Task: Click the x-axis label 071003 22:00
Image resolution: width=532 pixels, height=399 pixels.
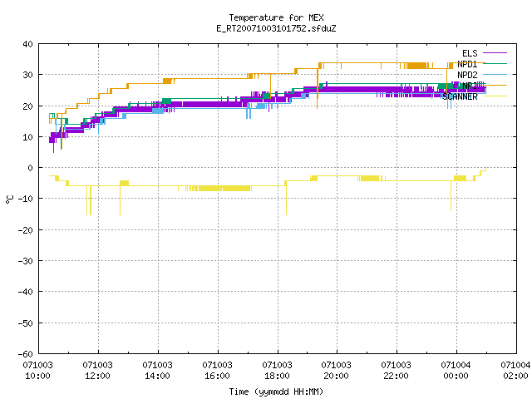Action: coord(396,371)
